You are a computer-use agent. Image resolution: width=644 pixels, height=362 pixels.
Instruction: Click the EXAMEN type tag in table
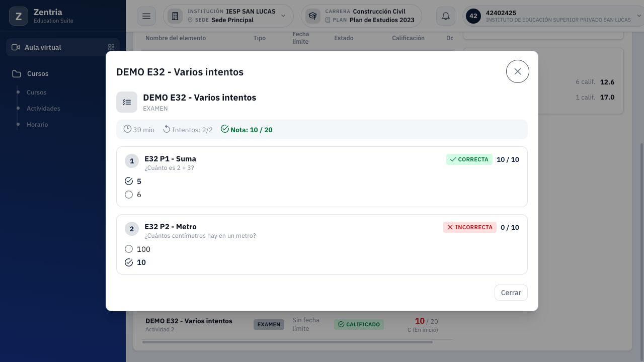(269, 324)
